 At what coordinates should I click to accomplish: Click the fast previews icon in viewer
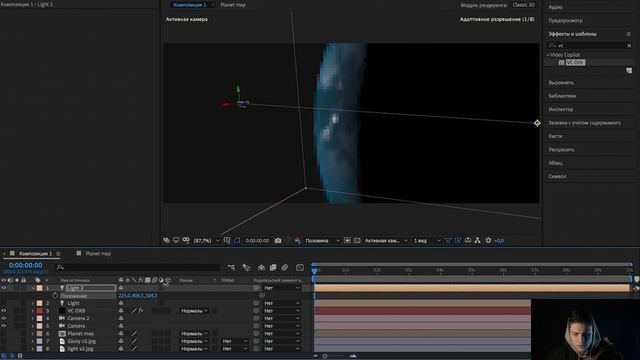click(458, 240)
